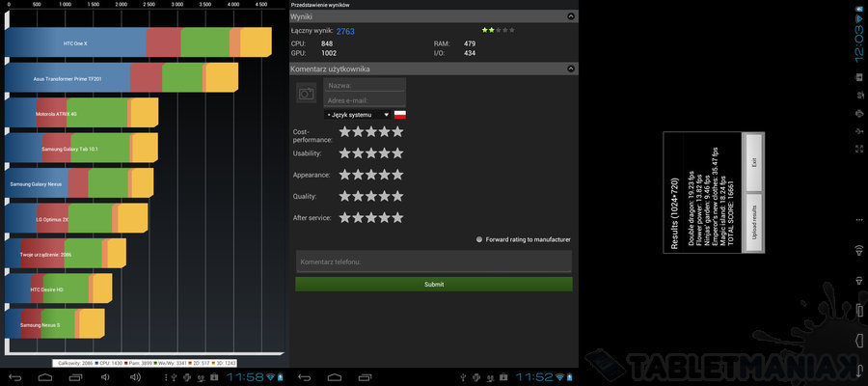Click the Przedstawienie wyników title
This screenshot has height=386, width=868.
click(320, 5)
